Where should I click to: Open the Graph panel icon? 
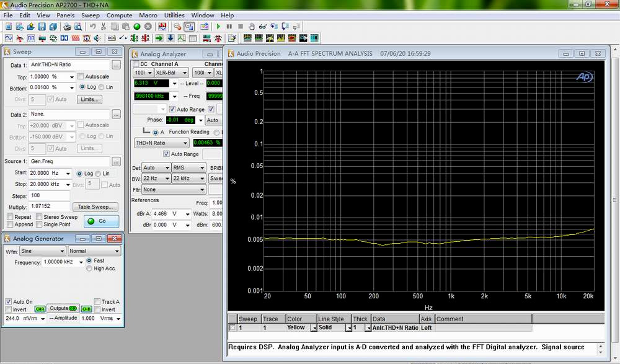click(x=182, y=38)
